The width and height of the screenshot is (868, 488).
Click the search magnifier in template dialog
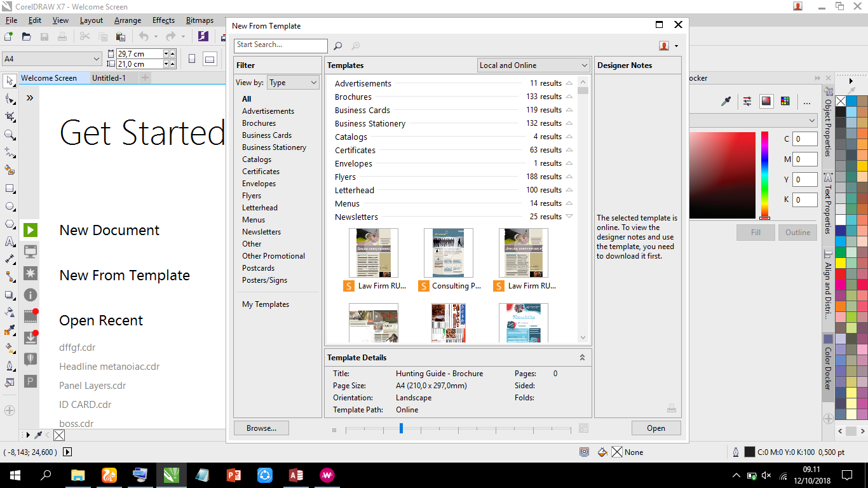[x=338, y=46]
